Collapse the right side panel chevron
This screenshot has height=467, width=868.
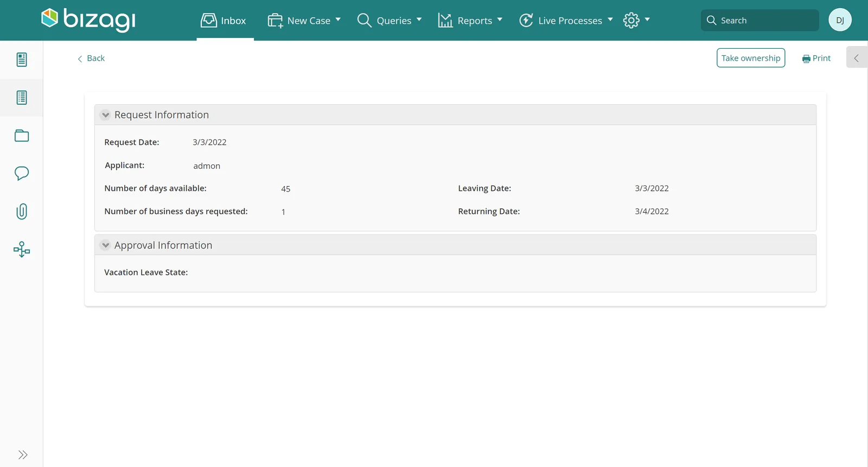point(857,57)
